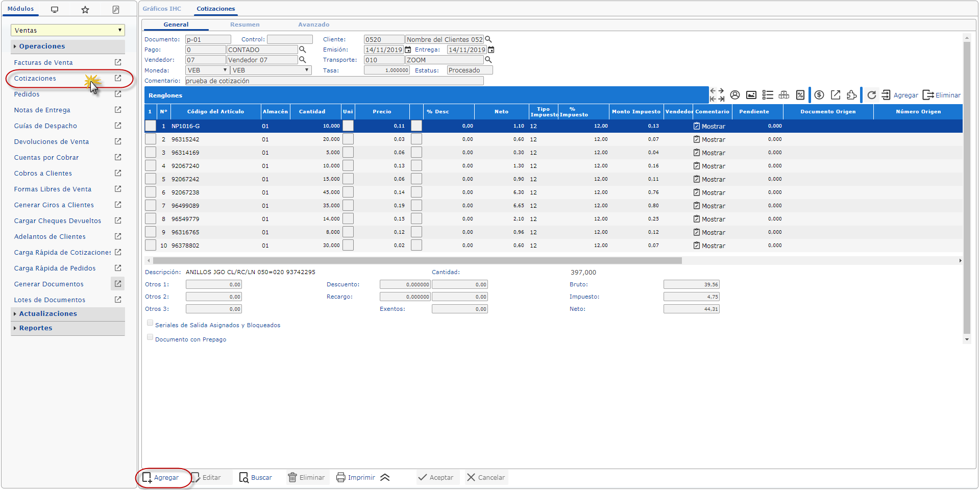The width and height of the screenshot is (980, 490).
Task: Open the Ventas module dropdown
Action: pos(68,30)
